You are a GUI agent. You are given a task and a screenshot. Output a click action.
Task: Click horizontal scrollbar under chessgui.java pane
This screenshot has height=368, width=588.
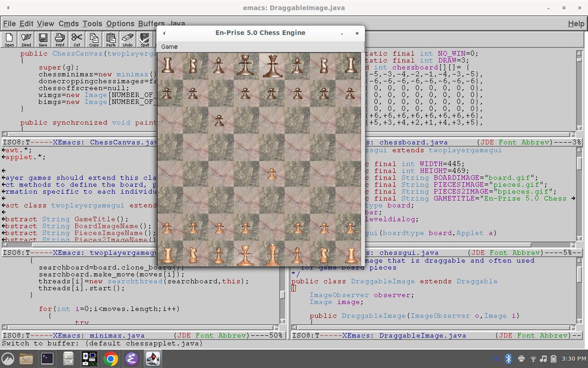pos(469,245)
